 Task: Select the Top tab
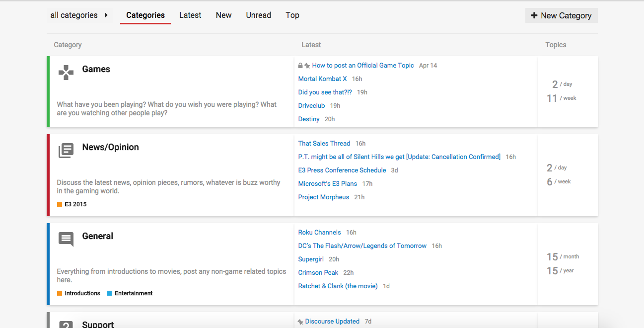(292, 15)
